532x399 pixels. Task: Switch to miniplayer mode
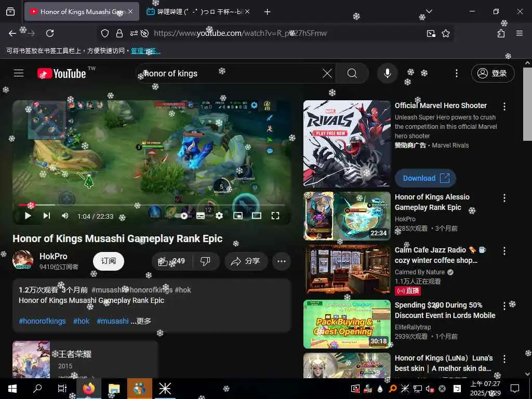(238, 216)
